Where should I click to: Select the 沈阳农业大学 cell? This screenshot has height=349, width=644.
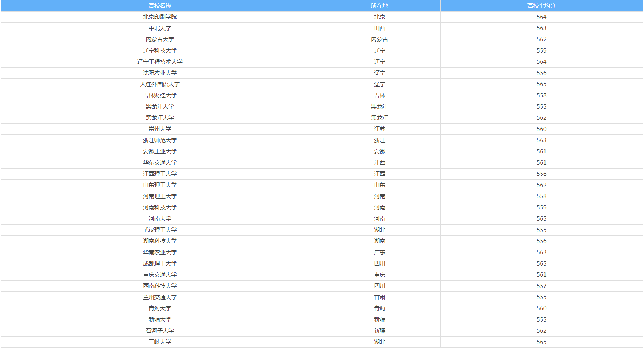coord(160,73)
